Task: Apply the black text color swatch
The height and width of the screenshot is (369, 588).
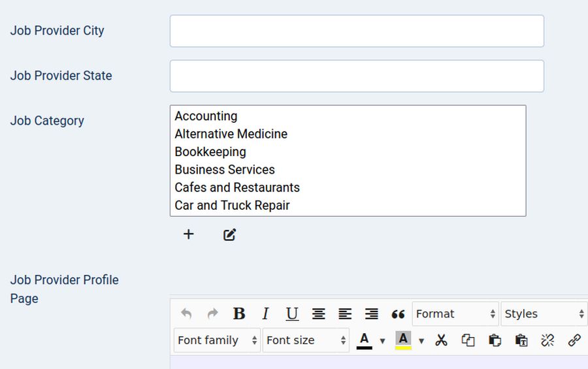Action: coord(365,340)
